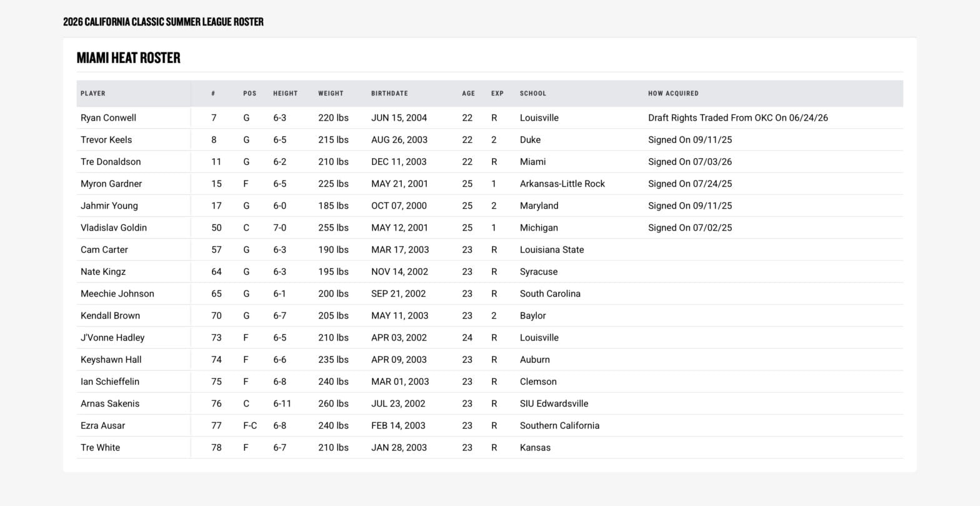
Task: Click the EXP column header
Action: [497, 94]
